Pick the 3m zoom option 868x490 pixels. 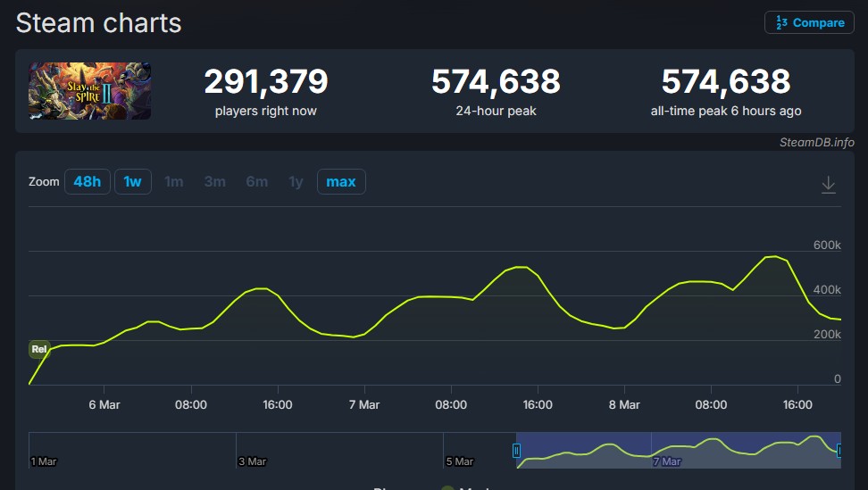point(215,181)
